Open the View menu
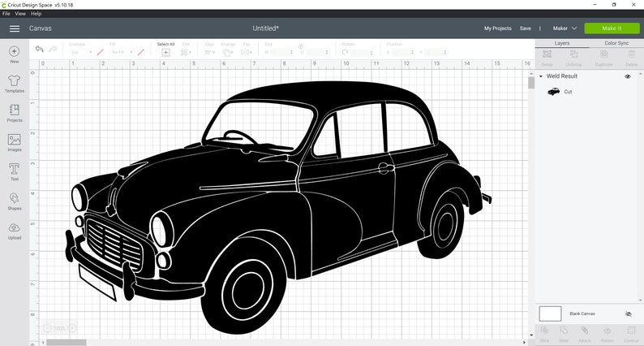 20,14
